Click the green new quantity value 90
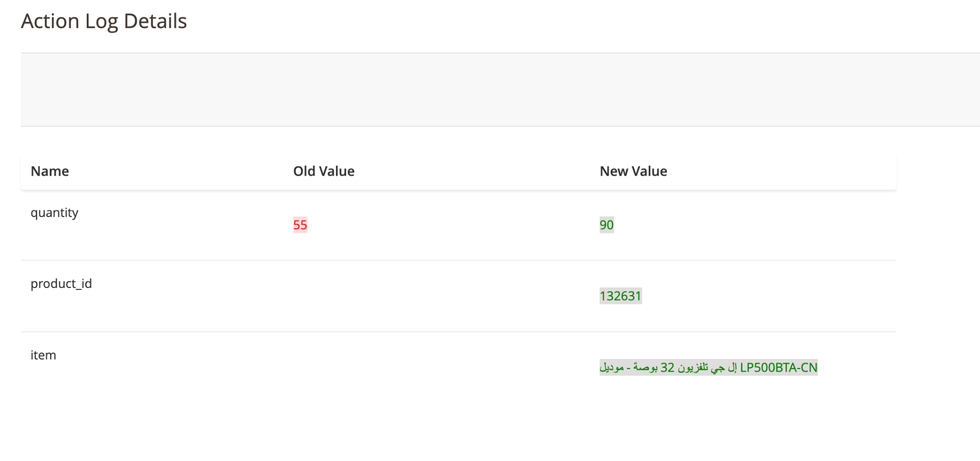980x461 pixels. (x=606, y=225)
